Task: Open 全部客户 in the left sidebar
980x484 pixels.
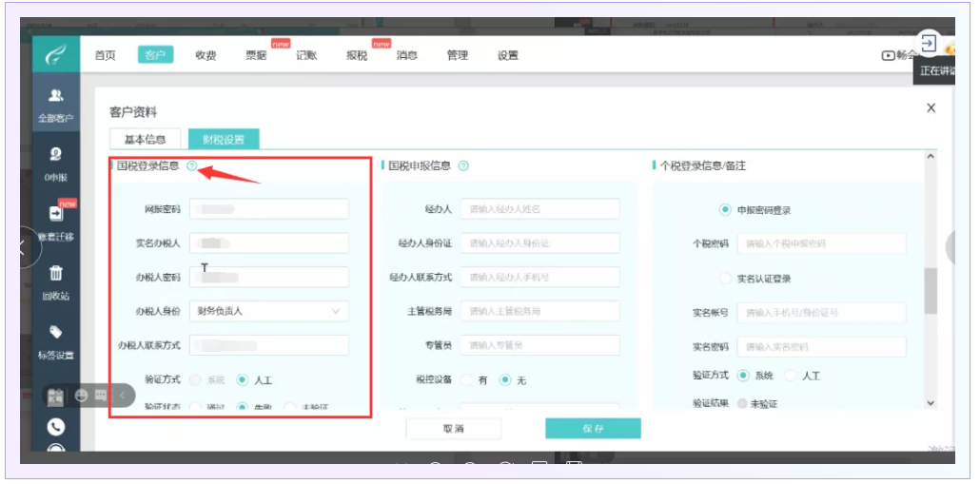Action: coord(55,104)
